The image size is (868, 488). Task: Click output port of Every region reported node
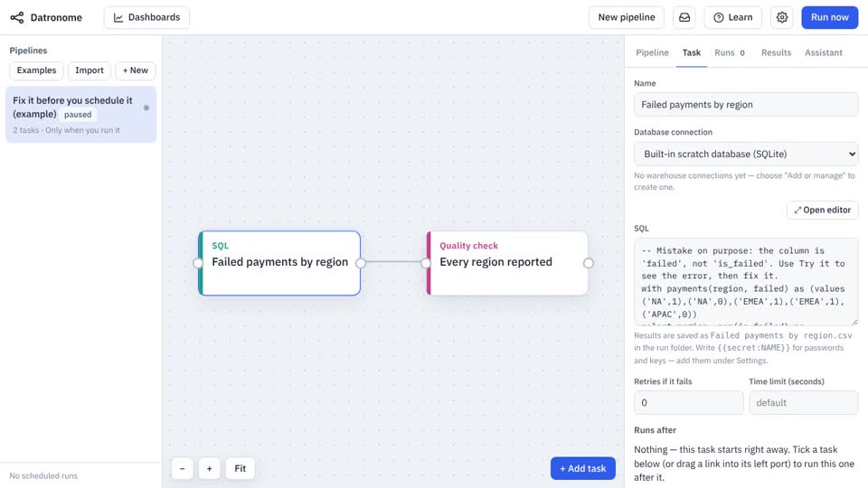coord(589,263)
